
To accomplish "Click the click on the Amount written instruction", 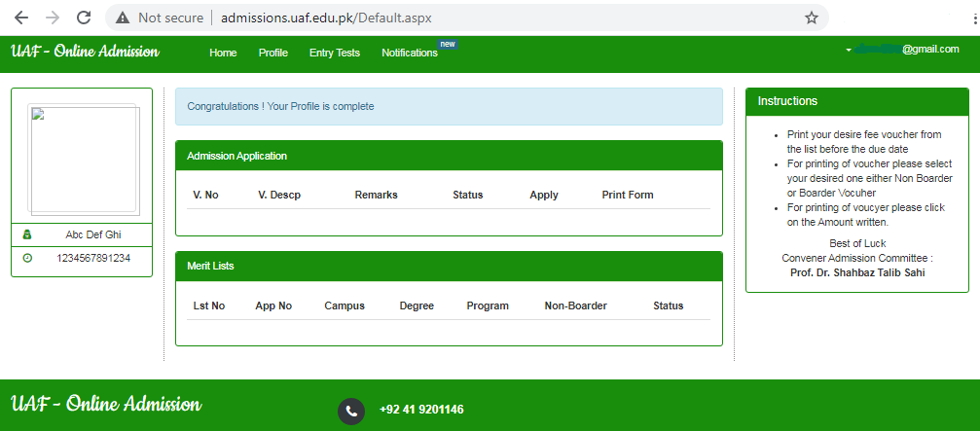I will tap(866, 214).
